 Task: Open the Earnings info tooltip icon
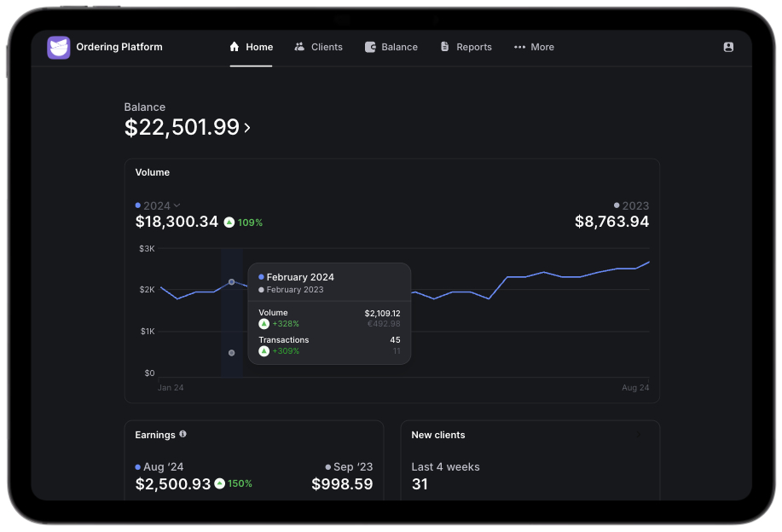[182, 435]
